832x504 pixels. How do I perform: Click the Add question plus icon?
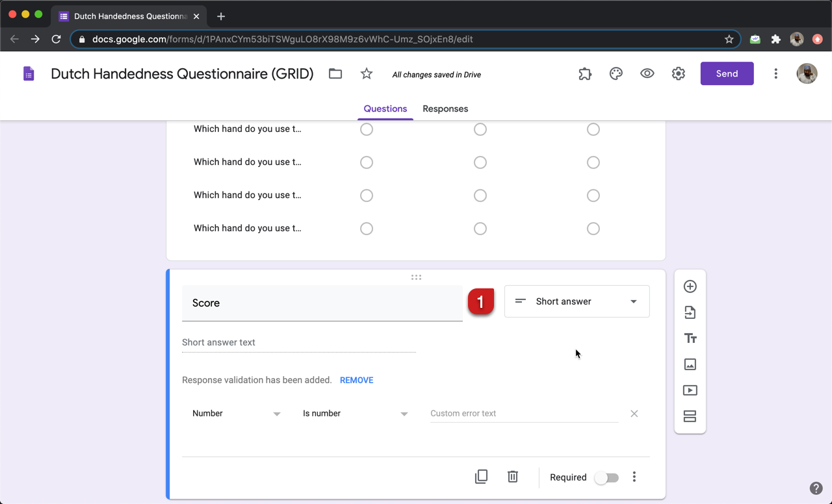[690, 286]
